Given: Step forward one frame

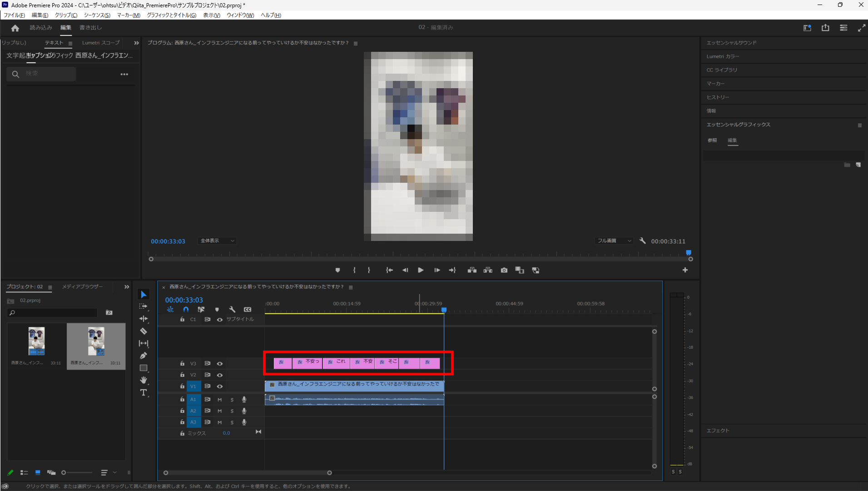Looking at the screenshot, I should click(x=437, y=270).
